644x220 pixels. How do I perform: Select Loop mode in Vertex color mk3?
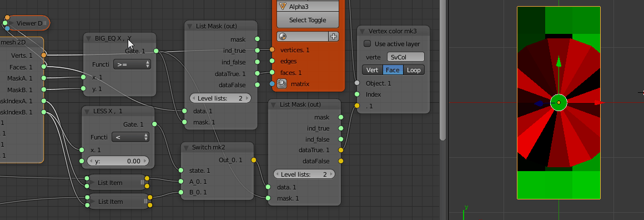tap(414, 70)
